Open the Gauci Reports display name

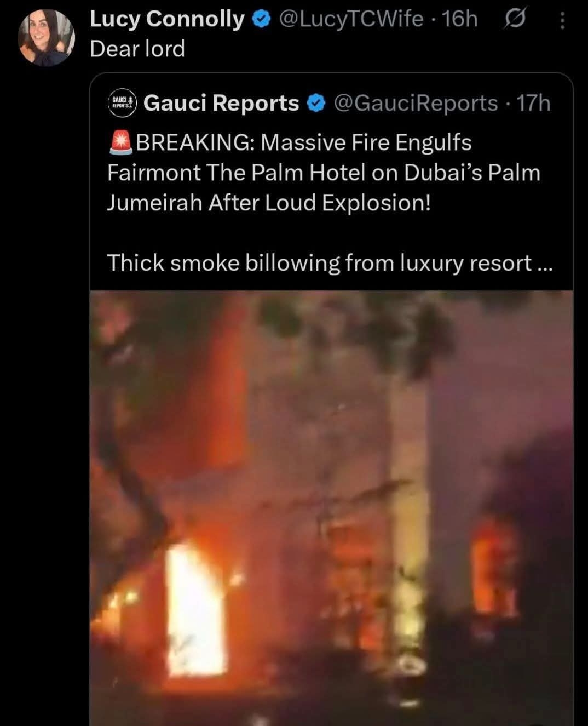coord(221,102)
